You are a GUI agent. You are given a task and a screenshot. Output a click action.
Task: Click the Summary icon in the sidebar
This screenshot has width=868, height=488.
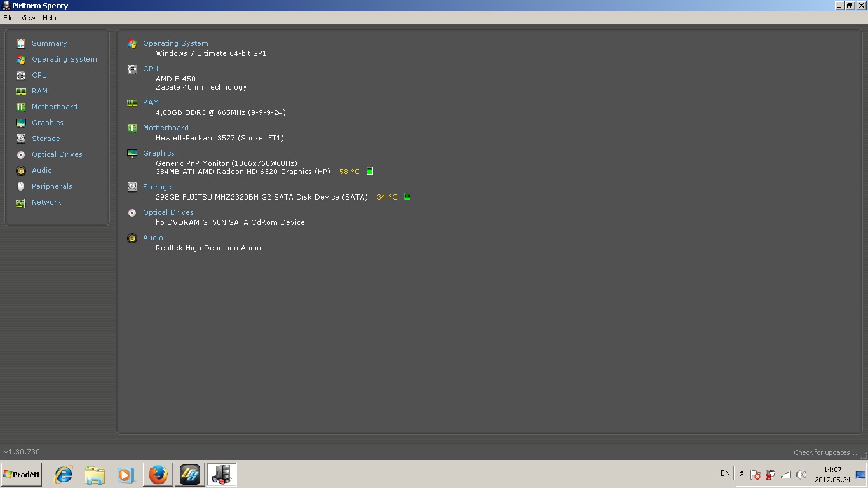point(21,43)
